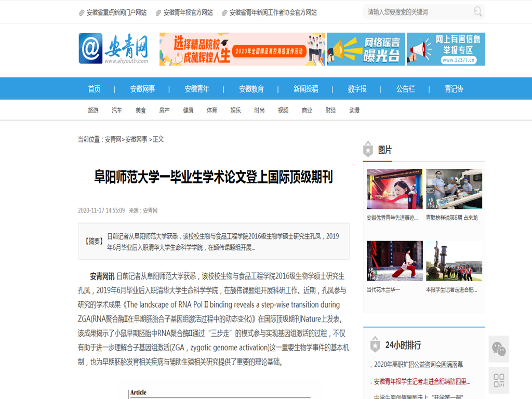Click the 图片 section badge icon
The width and height of the screenshot is (532, 399).
click(x=368, y=150)
